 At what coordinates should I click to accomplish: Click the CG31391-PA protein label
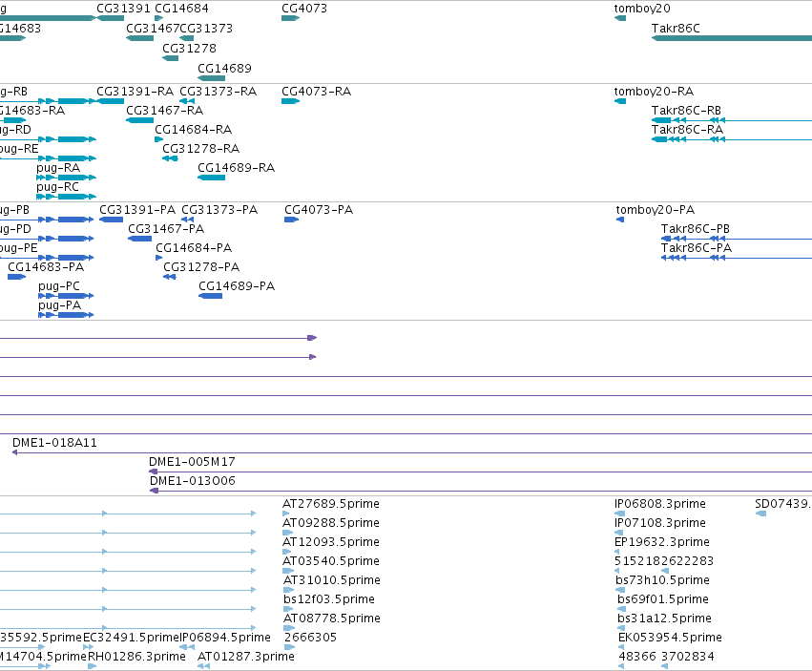[x=137, y=210]
